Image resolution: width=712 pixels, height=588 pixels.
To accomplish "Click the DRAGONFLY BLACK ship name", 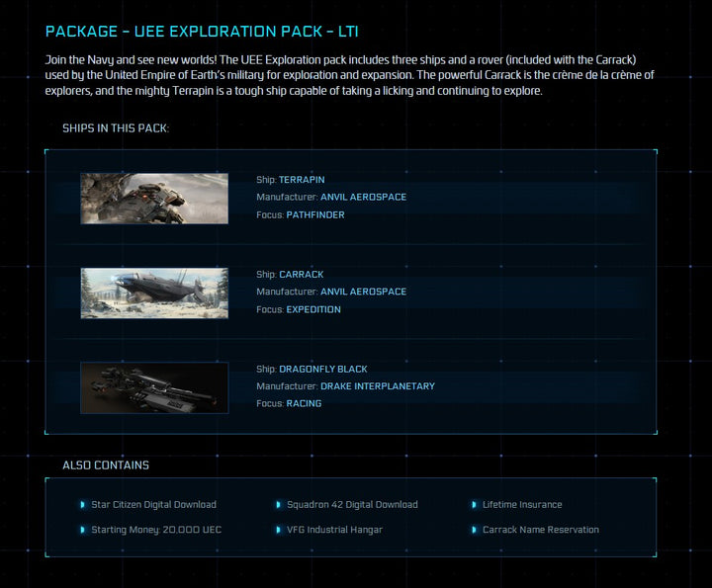I will (x=322, y=369).
